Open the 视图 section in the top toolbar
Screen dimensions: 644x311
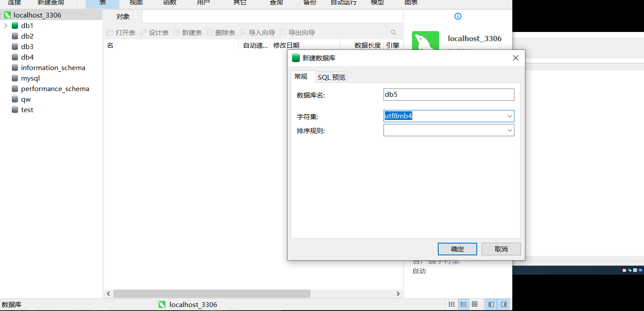coord(136,3)
